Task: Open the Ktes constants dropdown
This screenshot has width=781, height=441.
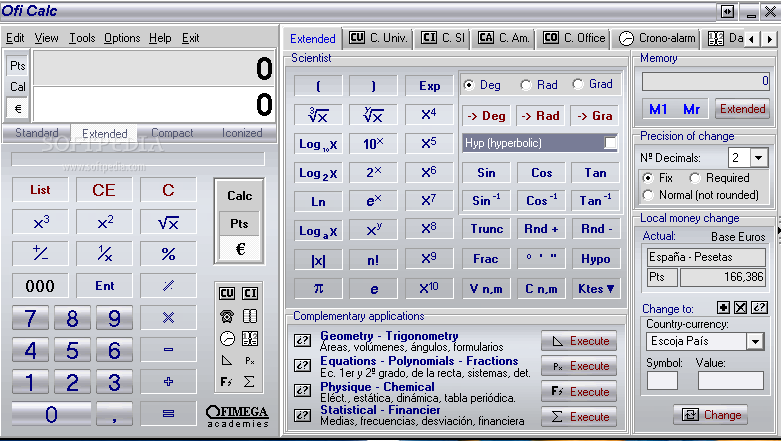Action: click(596, 289)
